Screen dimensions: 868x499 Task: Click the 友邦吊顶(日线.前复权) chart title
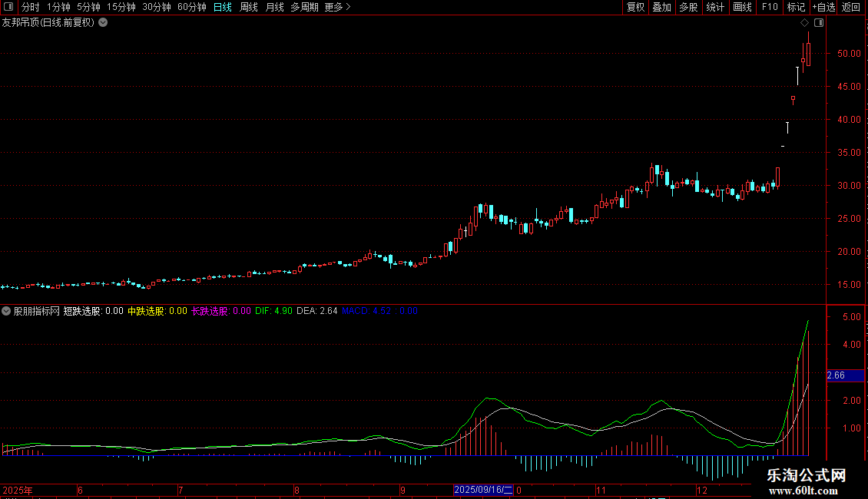(x=48, y=23)
